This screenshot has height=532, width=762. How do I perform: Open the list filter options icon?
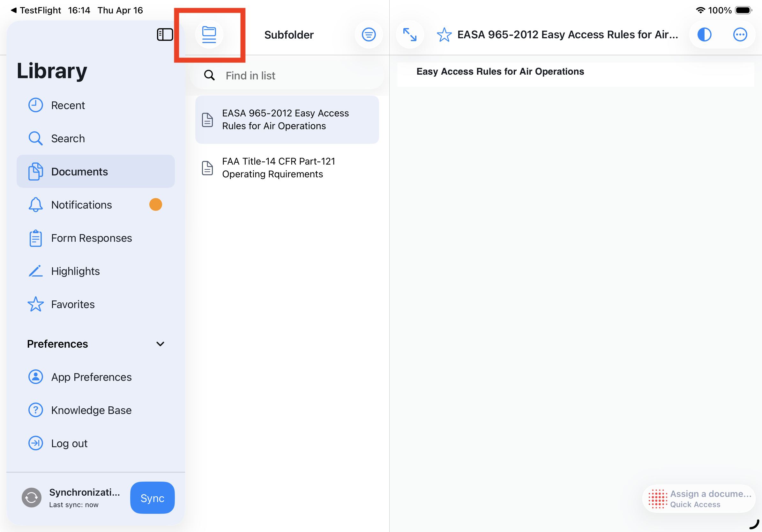coord(368,34)
